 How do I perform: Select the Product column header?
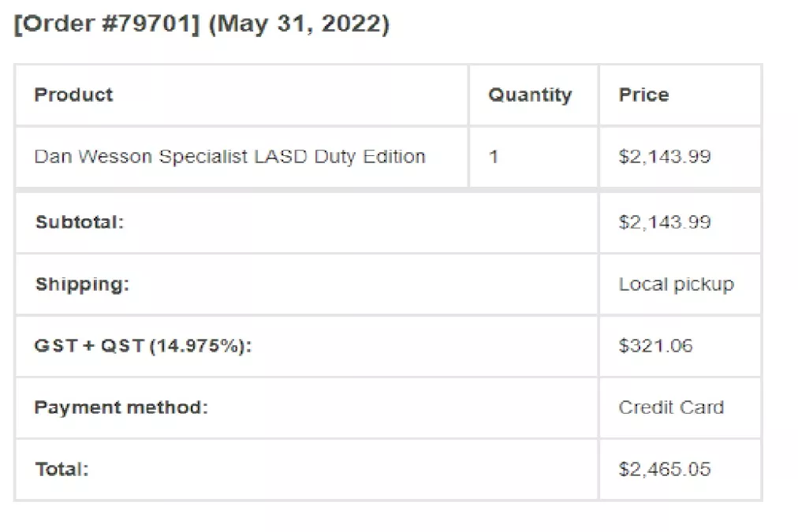(73, 95)
